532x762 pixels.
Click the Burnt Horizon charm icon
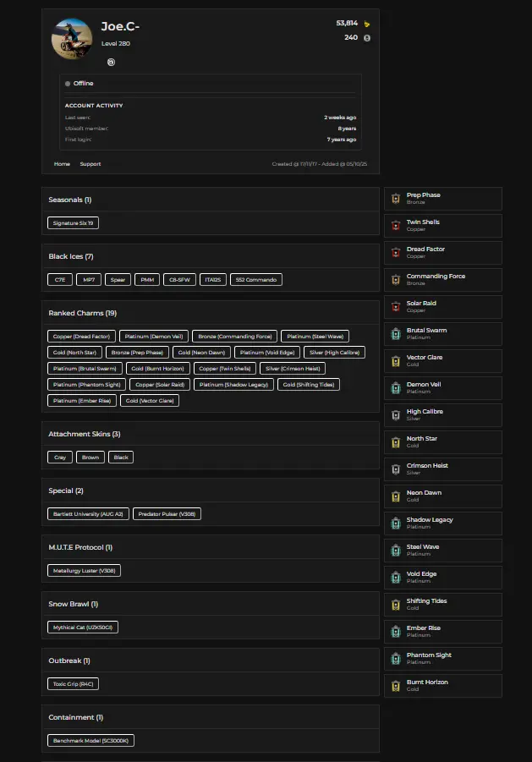pos(396,686)
